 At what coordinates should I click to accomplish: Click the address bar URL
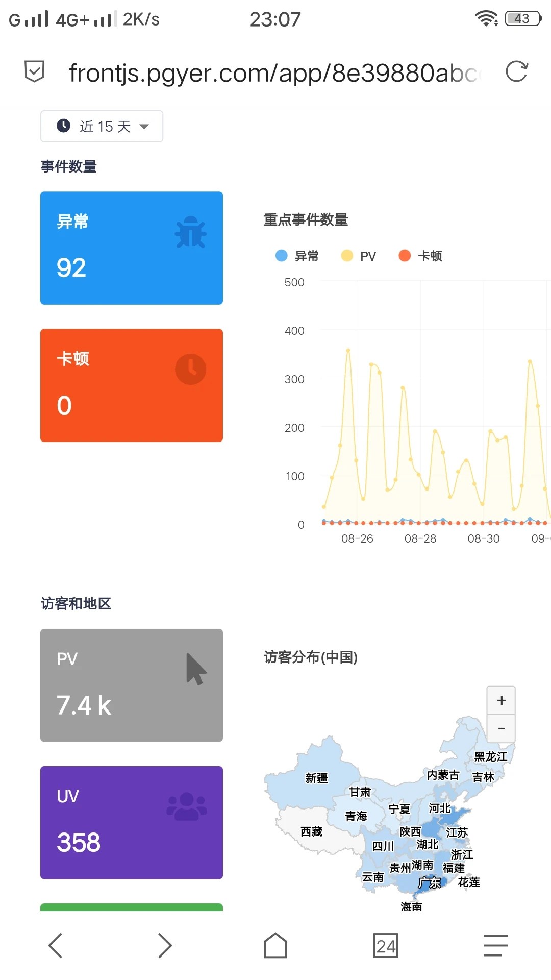tap(275, 72)
